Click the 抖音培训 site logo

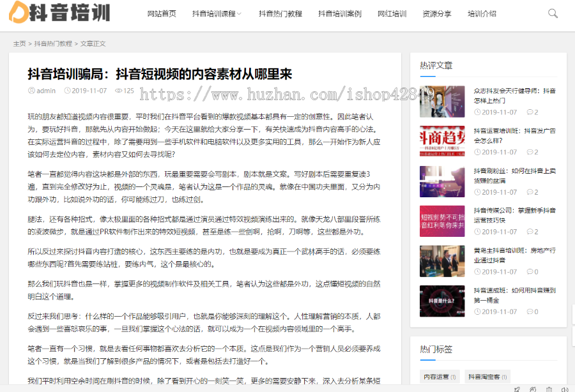point(59,12)
